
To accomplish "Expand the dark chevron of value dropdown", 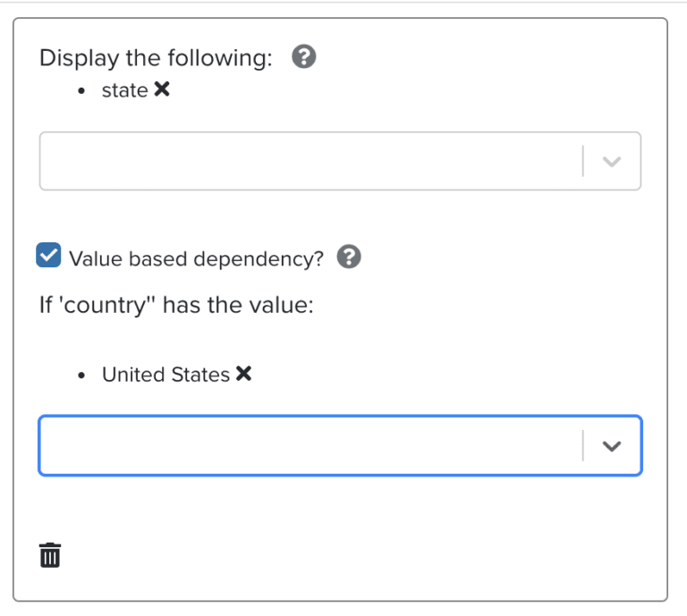I will pos(612,446).
